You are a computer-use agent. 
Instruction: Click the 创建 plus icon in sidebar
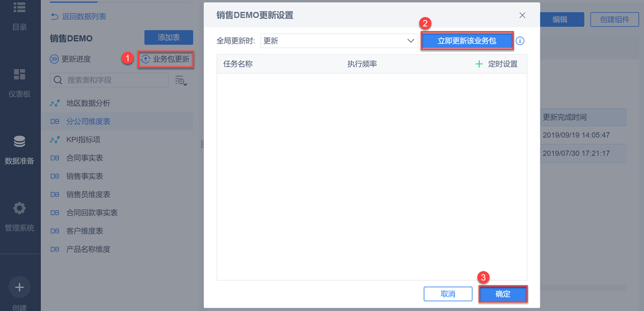point(19,287)
